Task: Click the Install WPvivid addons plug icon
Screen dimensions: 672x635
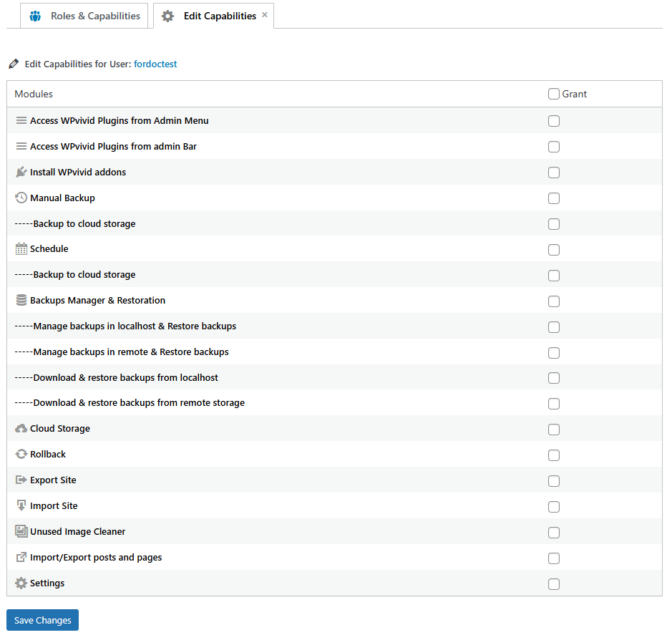Action: [21, 172]
